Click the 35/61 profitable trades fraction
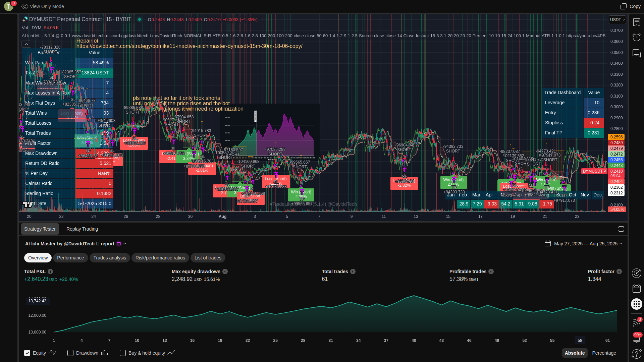The height and width of the screenshot is (362, 644). pyautogui.click(x=474, y=280)
